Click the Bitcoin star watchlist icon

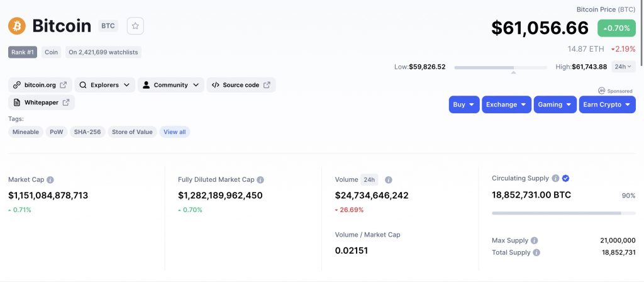[x=135, y=26]
